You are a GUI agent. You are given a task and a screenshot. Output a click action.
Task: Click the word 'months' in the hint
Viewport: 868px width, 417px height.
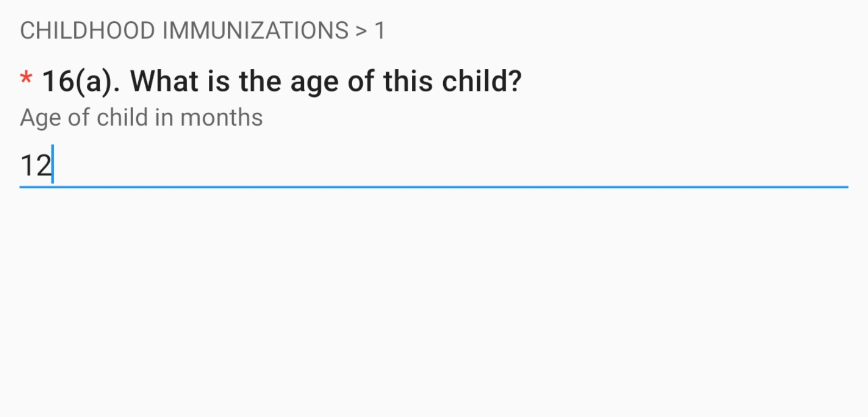click(x=221, y=118)
